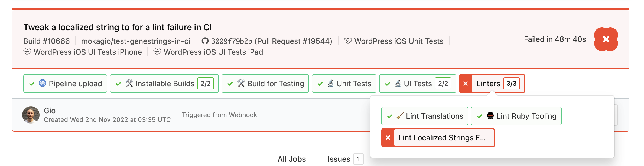
Task: Click the Triggered from Webhook text
Action: click(219, 115)
